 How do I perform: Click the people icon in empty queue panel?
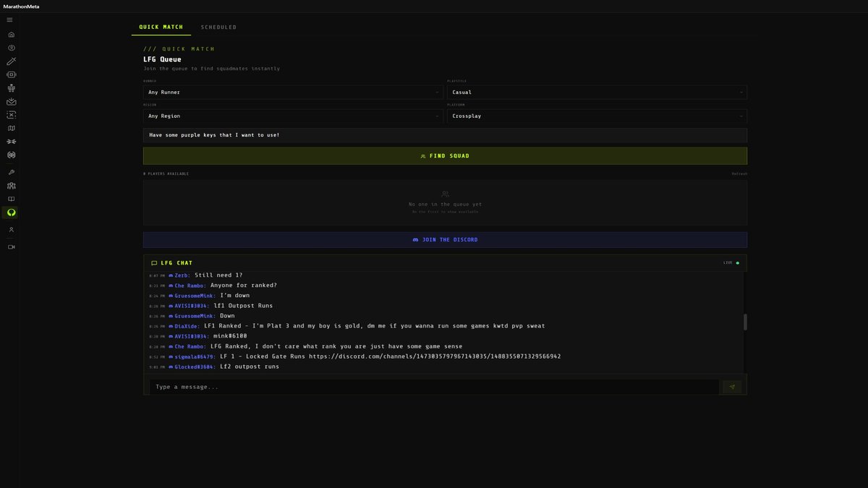pos(445,194)
